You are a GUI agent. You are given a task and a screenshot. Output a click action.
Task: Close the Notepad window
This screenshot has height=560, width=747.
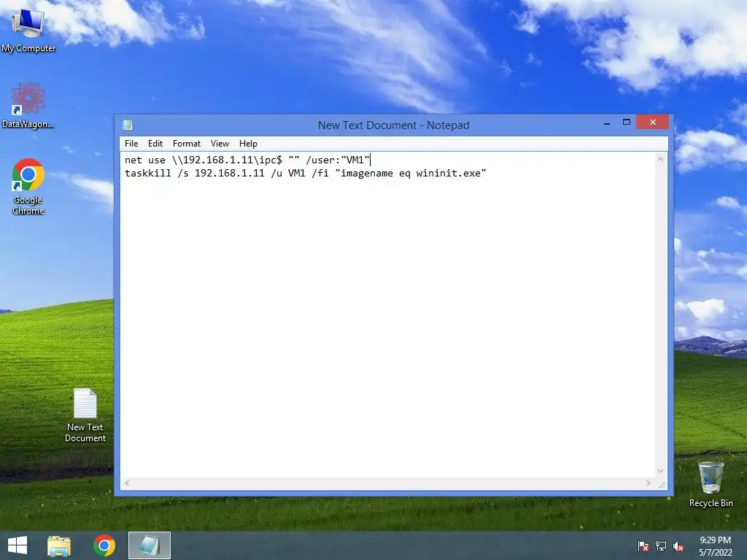tap(653, 122)
